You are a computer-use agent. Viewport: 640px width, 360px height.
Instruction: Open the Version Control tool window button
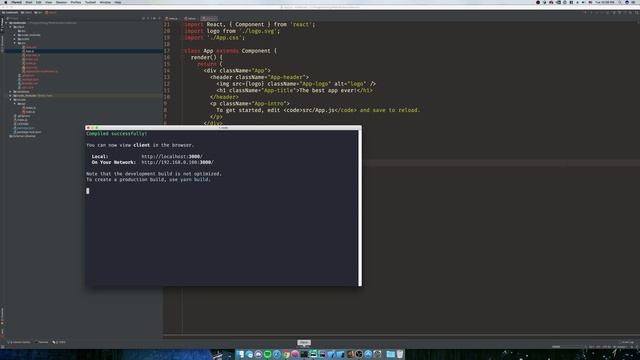(19, 342)
